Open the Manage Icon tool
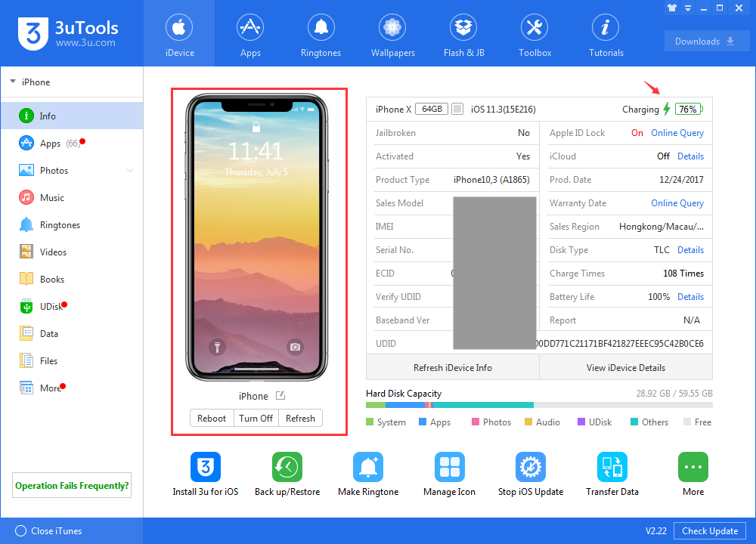This screenshot has width=756, height=544. pos(449,467)
